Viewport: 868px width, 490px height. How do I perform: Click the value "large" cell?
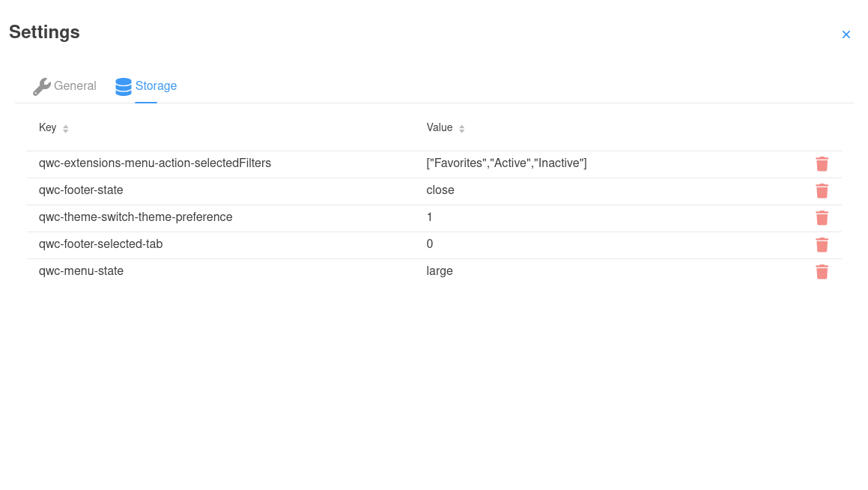coord(440,271)
